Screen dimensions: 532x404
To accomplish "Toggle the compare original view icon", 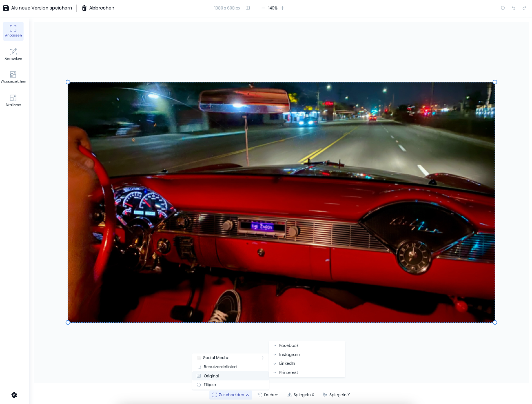I will coord(248,8).
